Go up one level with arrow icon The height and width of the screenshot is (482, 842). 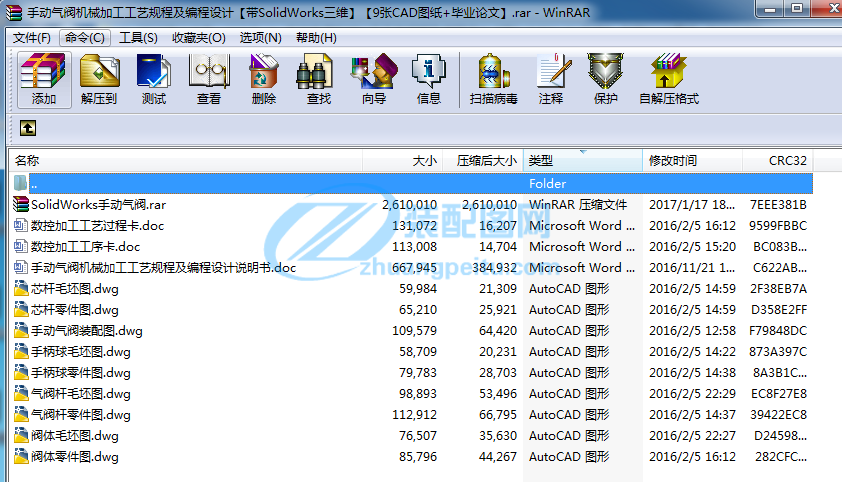click(28, 128)
